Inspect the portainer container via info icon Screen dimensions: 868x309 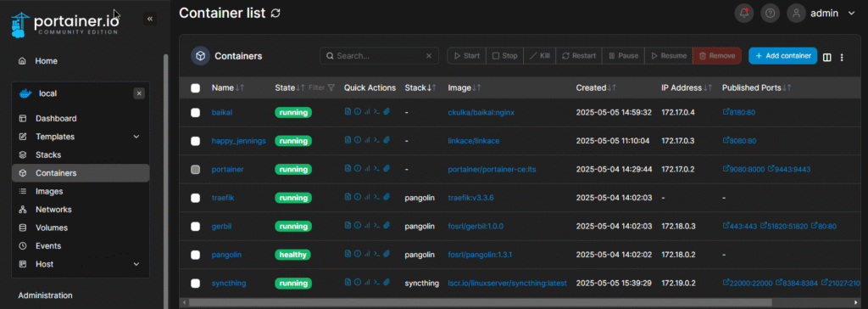click(x=357, y=167)
